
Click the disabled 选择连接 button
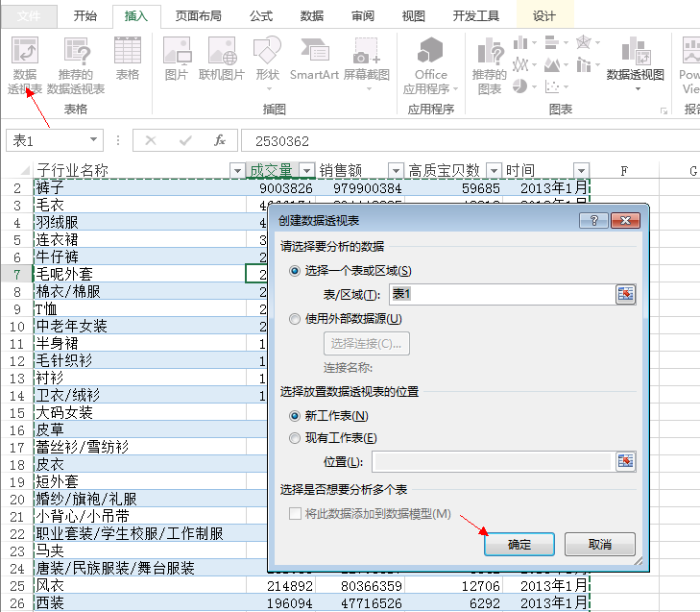point(366,344)
